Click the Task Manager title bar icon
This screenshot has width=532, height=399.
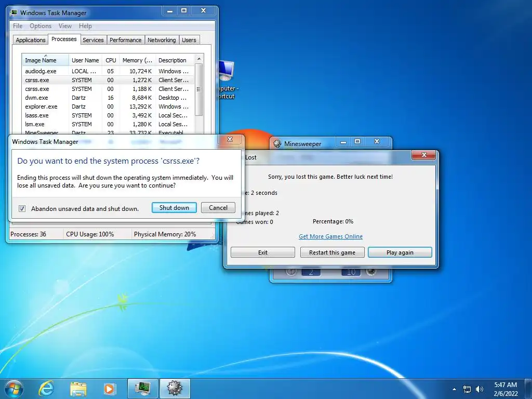coord(13,13)
